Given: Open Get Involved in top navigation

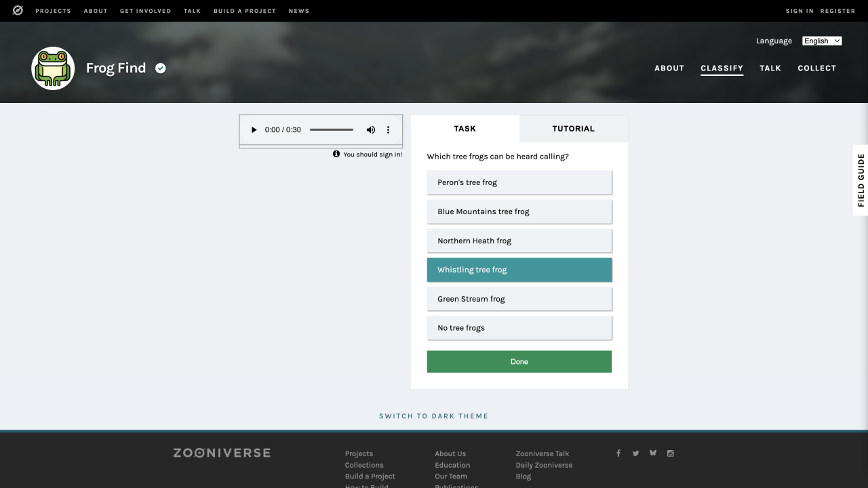Looking at the screenshot, I should click(146, 11).
